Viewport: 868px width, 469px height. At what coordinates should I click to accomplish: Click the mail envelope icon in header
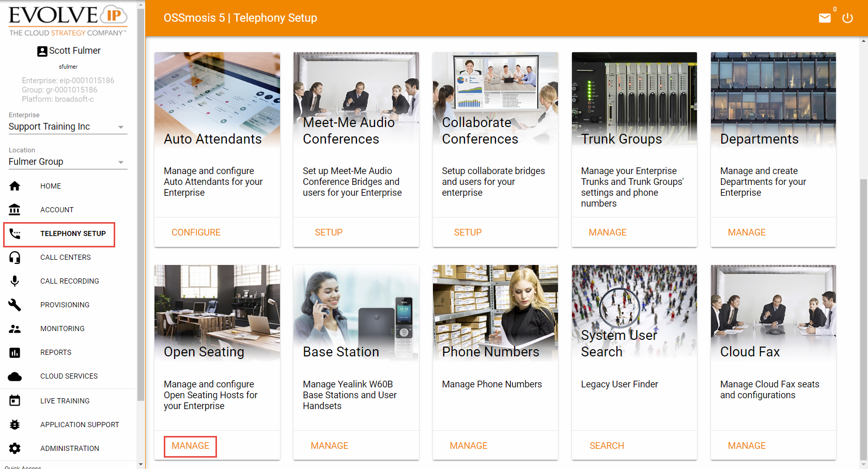(x=825, y=18)
